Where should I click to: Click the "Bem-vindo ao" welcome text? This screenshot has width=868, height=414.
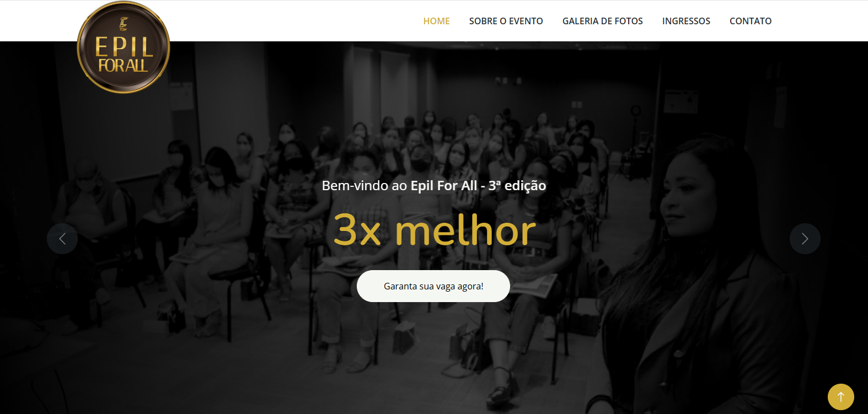point(365,186)
